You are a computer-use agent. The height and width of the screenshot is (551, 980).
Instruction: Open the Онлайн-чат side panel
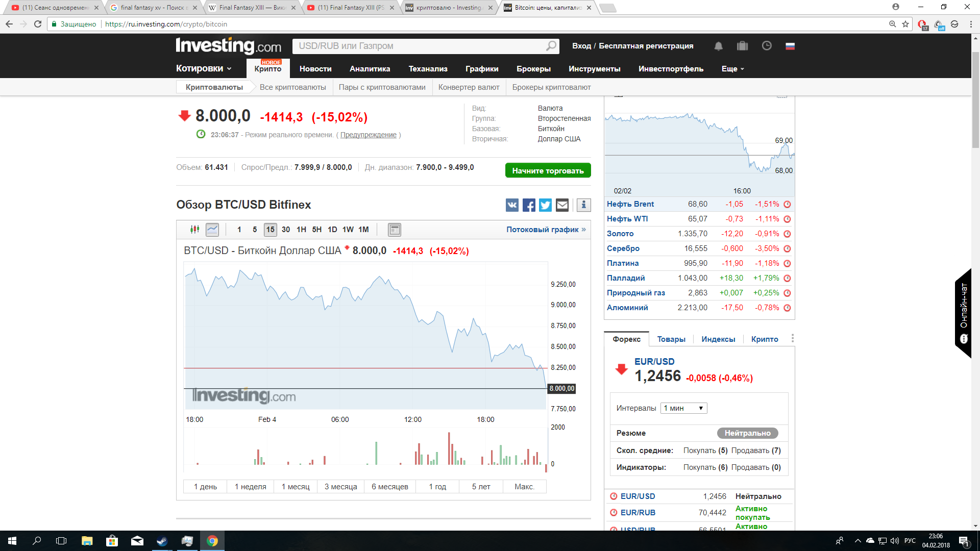tap(963, 313)
